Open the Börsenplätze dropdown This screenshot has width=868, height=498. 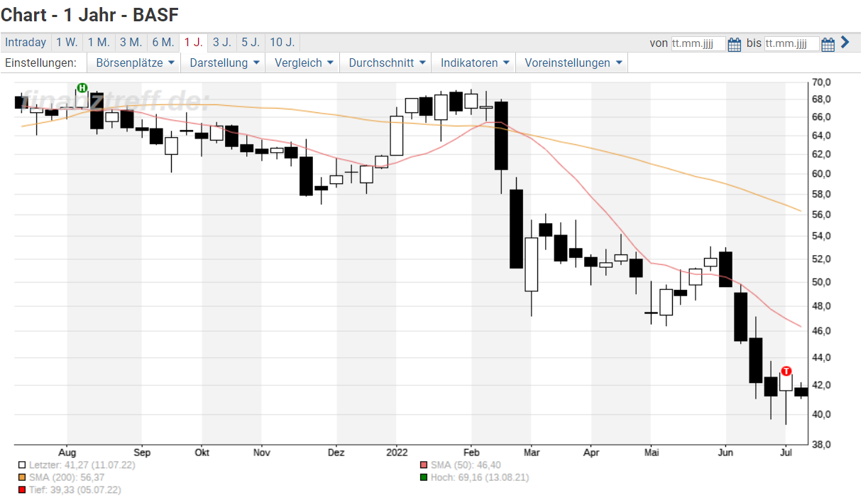click(x=135, y=63)
